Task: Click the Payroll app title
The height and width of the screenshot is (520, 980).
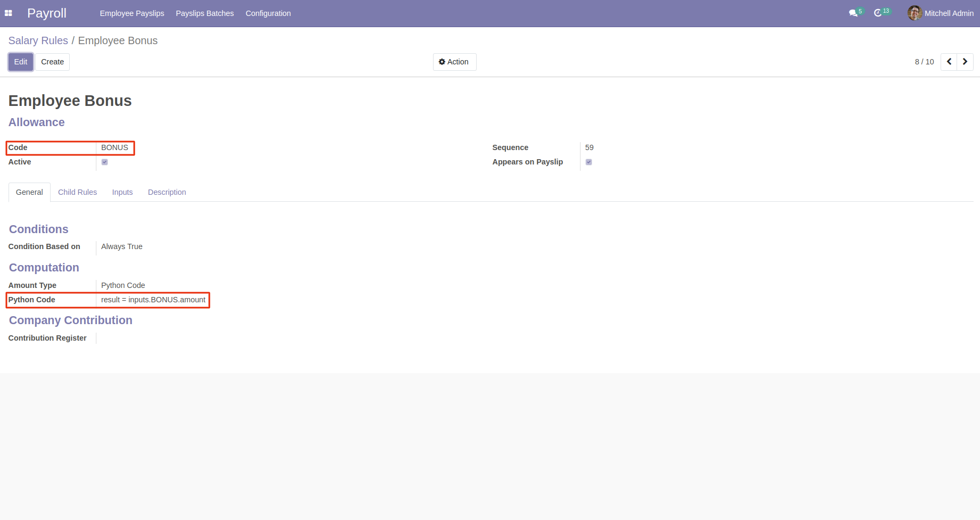Action: [x=47, y=13]
